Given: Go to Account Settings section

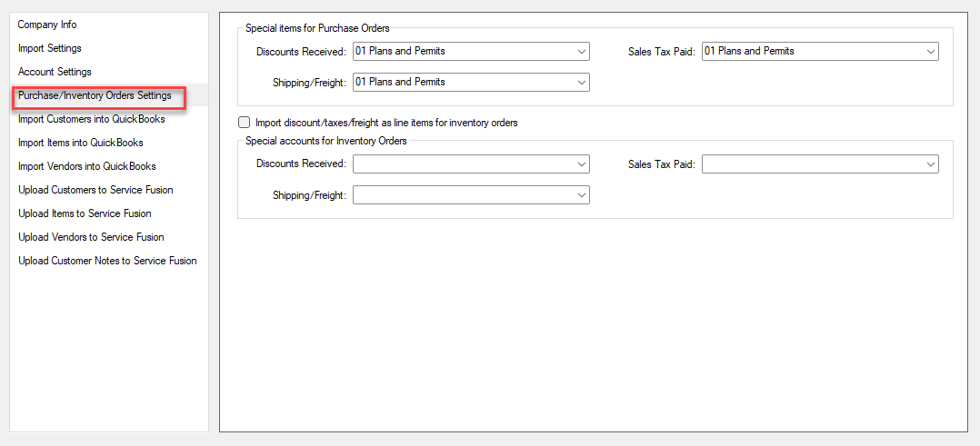Looking at the screenshot, I should point(55,72).
